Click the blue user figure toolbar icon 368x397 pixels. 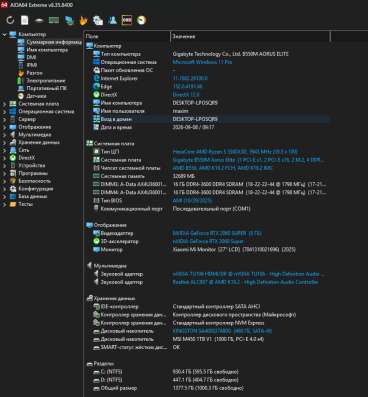click(x=112, y=20)
